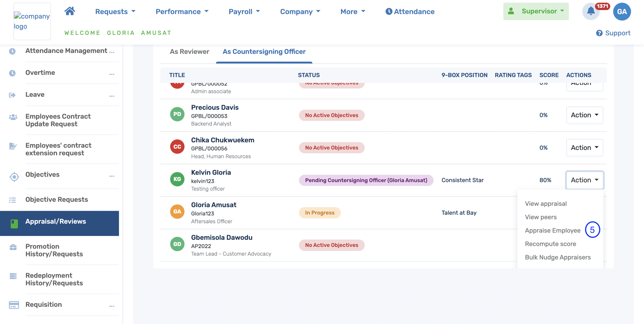
Task: Expand the Performance menu
Action: coord(182,12)
